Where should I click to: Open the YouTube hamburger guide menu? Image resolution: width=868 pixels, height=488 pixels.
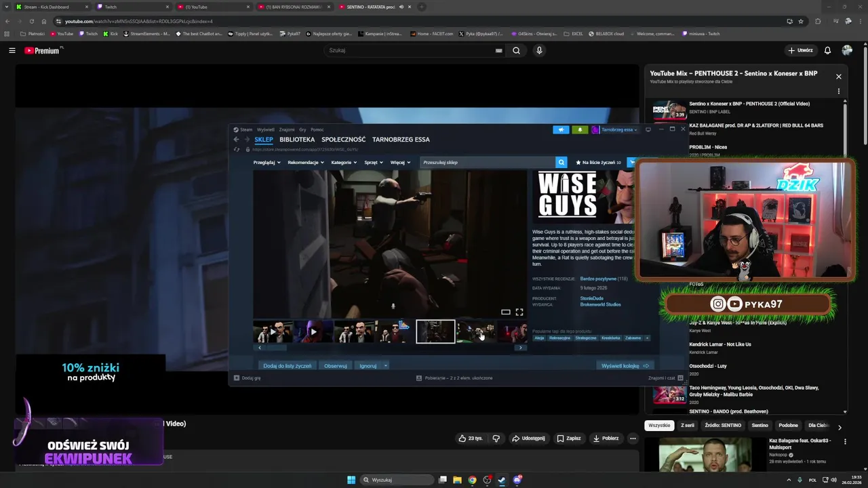pos(12,50)
